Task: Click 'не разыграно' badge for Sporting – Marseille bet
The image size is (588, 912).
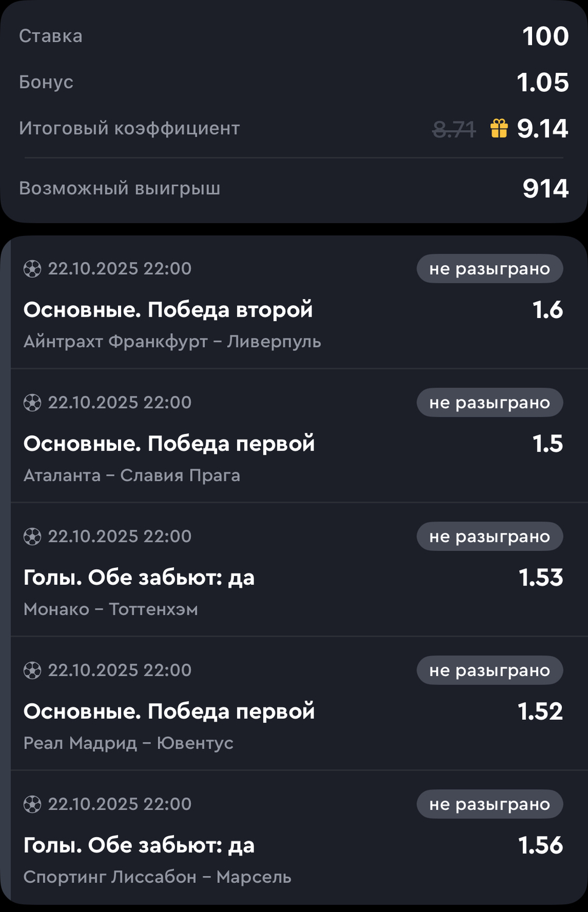Action: click(x=489, y=804)
